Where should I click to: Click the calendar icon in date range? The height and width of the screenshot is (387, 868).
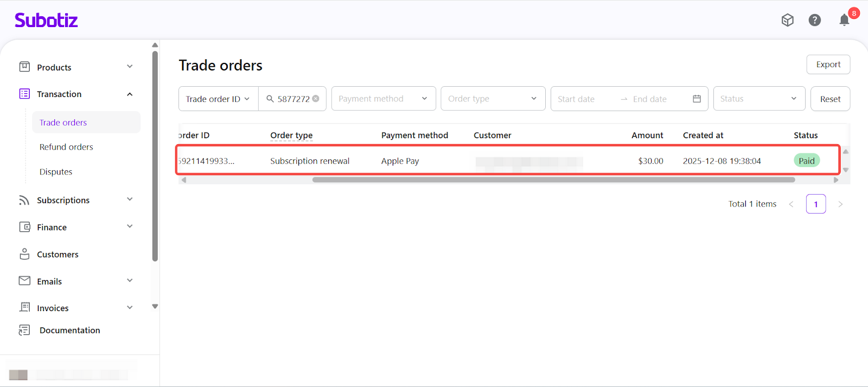[x=697, y=99]
